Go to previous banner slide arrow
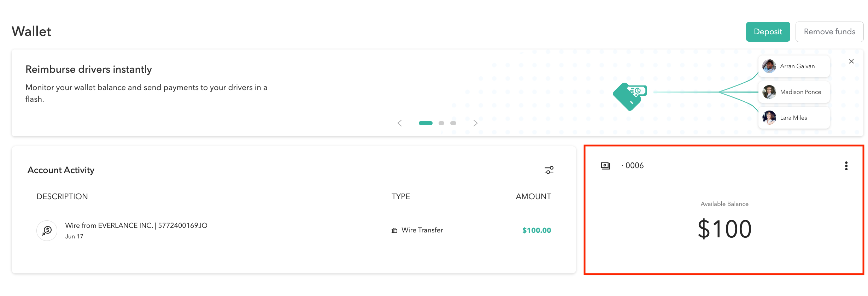The image size is (868, 296). 400,123
